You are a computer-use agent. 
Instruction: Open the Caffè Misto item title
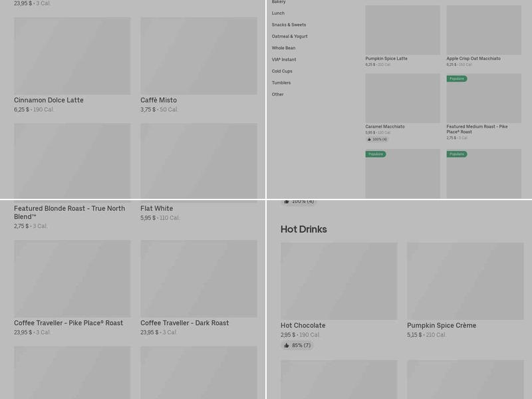point(158,100)
